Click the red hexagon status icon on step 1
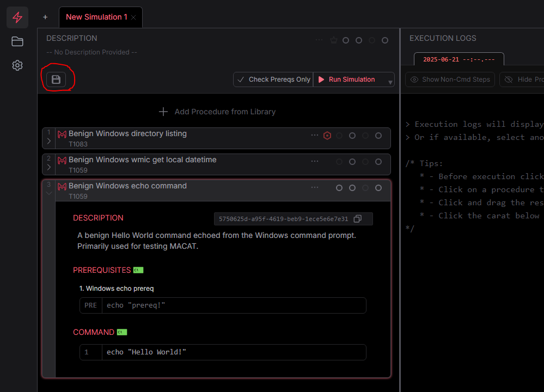Image resolution: width=544 pixels, height=392 pixels. coord(327,135)
